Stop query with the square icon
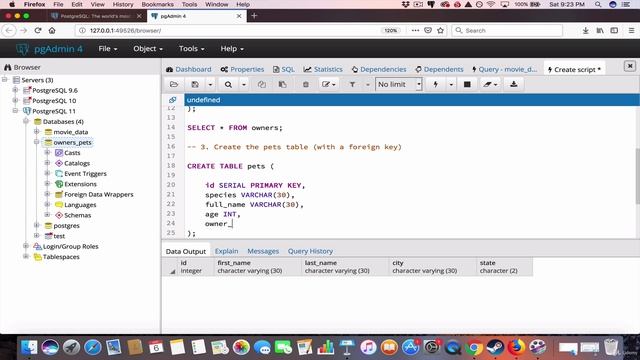This screenshot has height=360, width=640. point(467,84)
